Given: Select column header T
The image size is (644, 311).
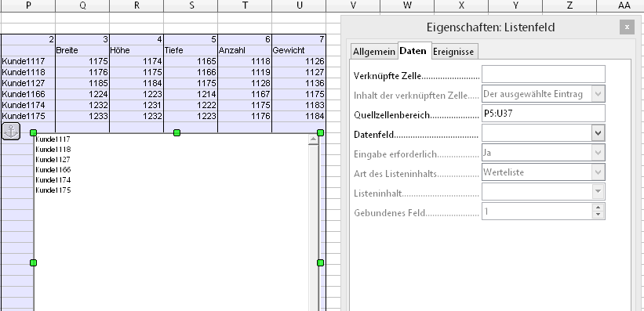Looking at the screenshot, I should [x=246, y=5].
